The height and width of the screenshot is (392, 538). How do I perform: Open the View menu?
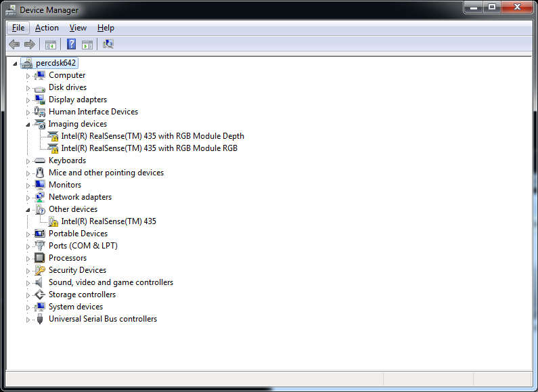[78, 28]
